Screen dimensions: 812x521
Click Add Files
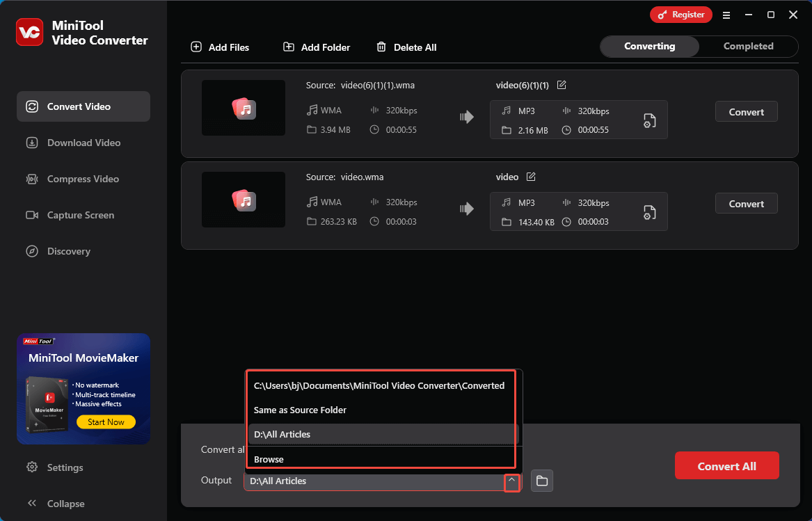tap(220, 47)
